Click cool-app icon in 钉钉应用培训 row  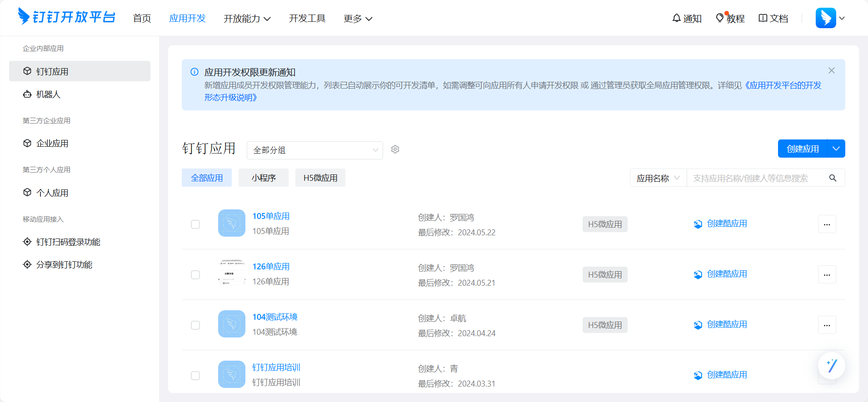coord(698,375)
